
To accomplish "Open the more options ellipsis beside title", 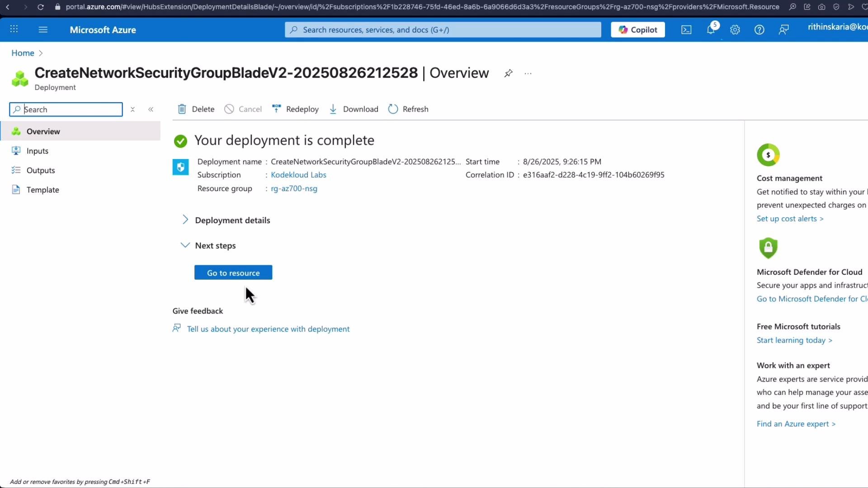I will pos(528,73).
